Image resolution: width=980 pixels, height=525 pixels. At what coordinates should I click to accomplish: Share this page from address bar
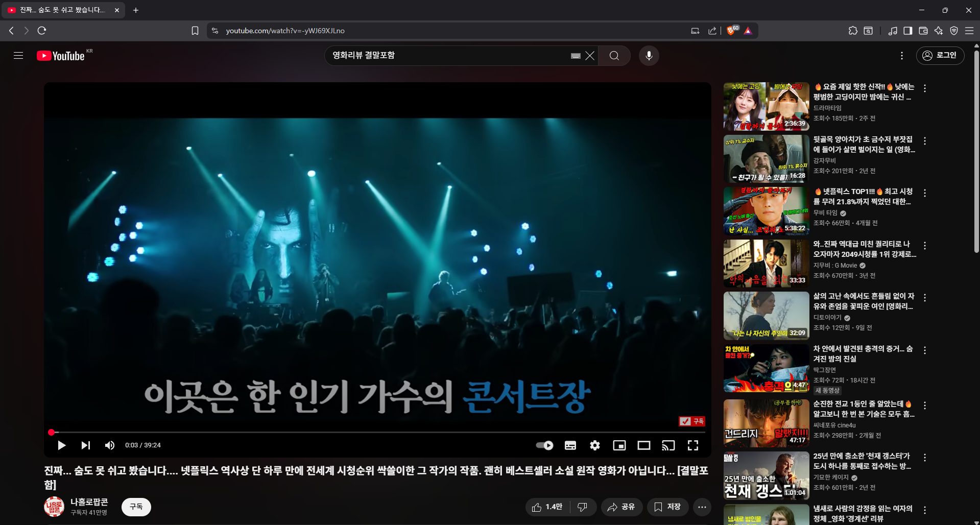(712, 31)
